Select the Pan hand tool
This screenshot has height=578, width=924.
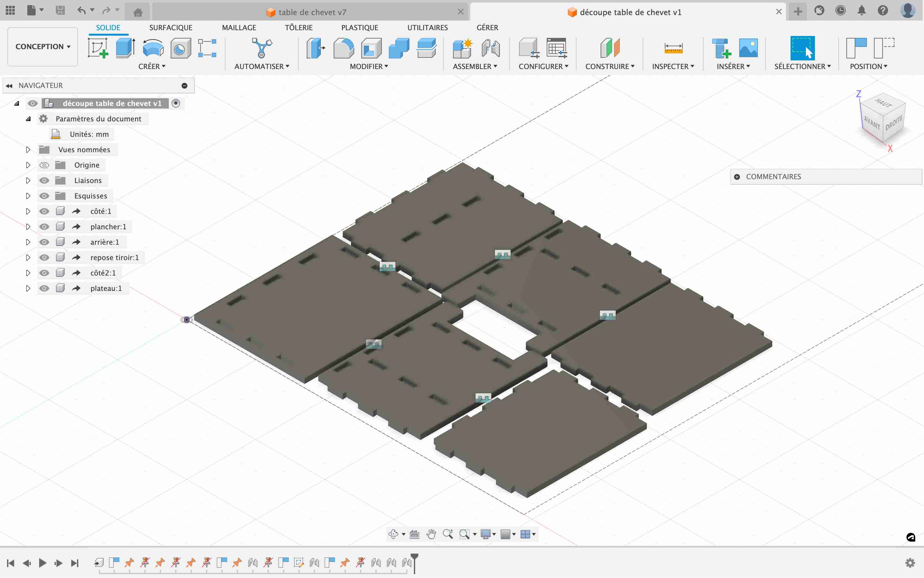[431, 534]
